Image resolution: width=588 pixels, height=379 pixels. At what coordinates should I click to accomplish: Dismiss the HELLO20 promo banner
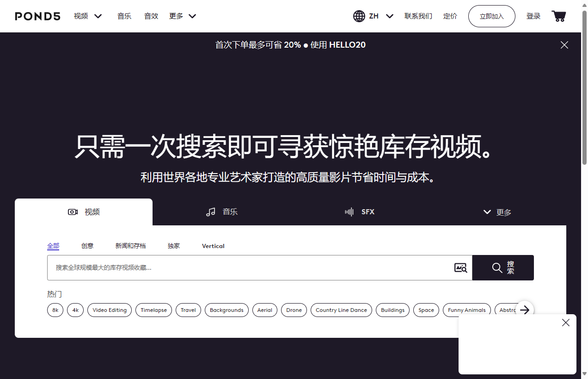(x=564, y=45)
